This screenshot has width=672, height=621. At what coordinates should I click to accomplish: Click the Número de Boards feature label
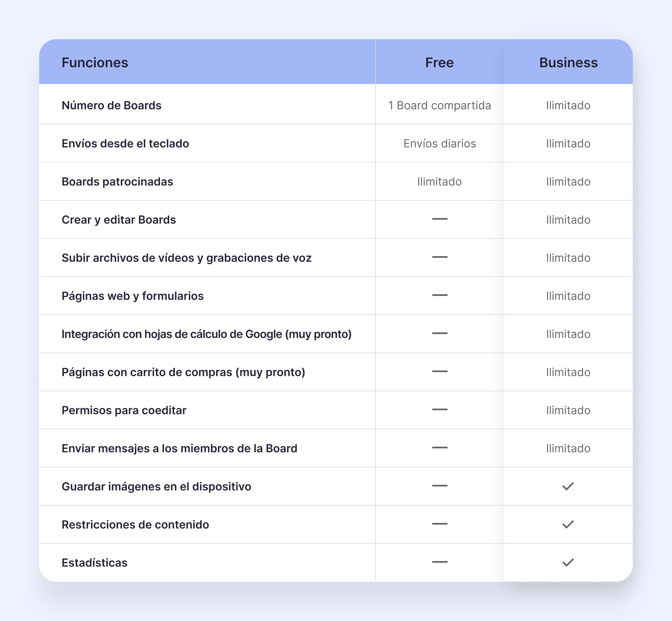[x=111, y=106]
